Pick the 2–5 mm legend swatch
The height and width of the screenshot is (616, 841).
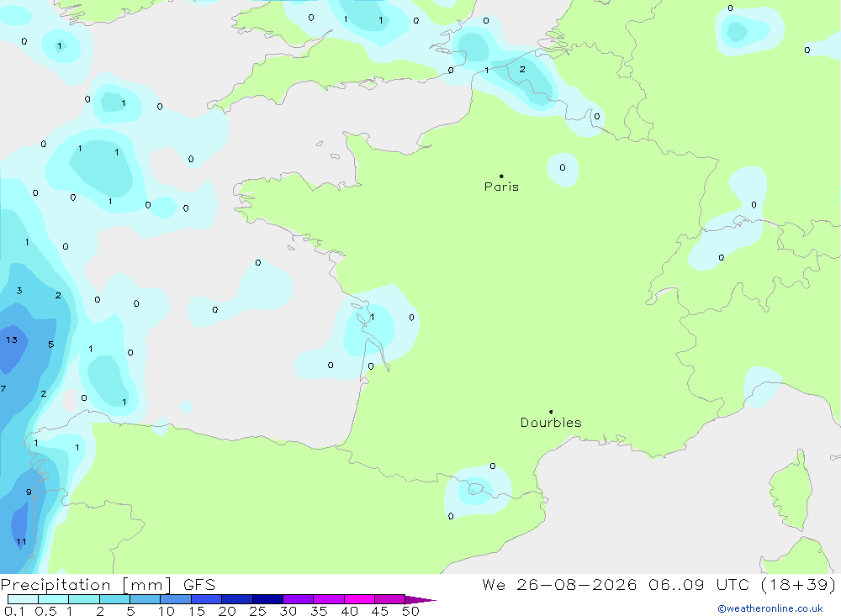(x=114, y=599)
